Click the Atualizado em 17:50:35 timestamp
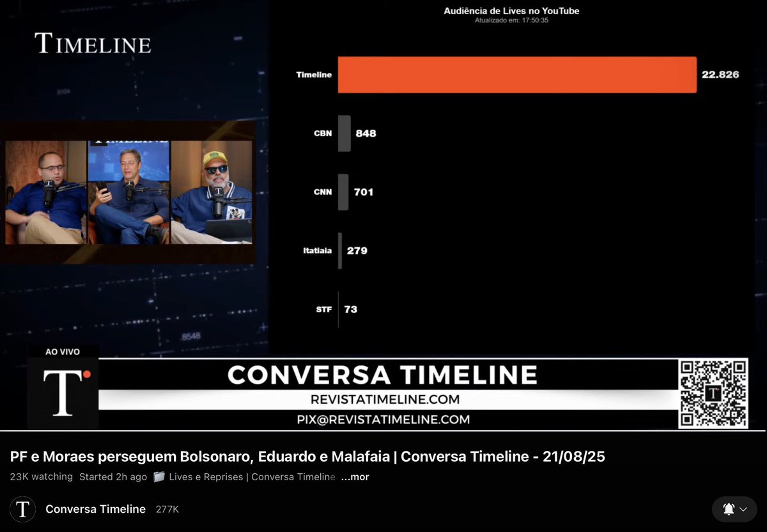The height and width of the screenshot is (532, 767). pyautogui.click(x=511, y=20)
